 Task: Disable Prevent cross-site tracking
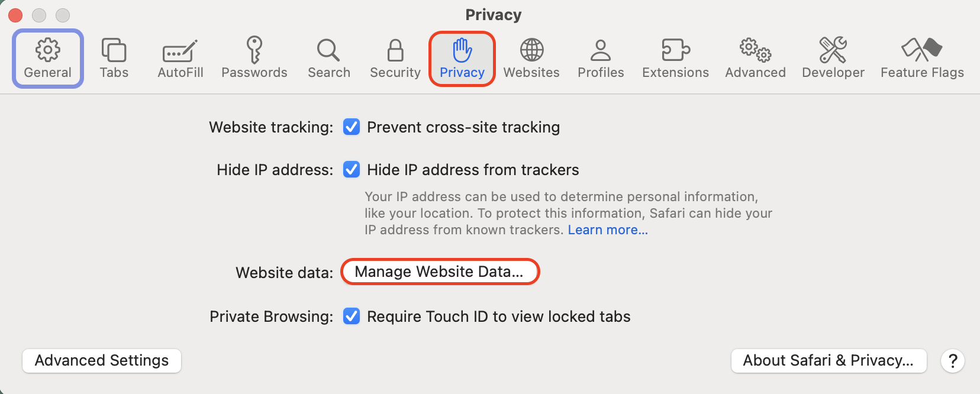click(x=352, y=127)
